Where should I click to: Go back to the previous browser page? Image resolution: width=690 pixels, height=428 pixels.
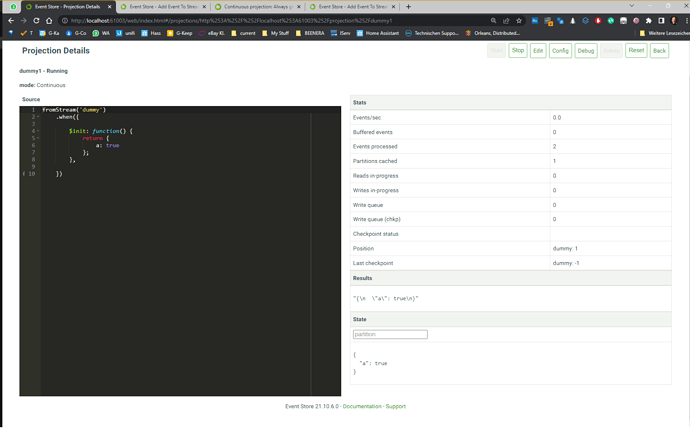click(x=11, y=21)
